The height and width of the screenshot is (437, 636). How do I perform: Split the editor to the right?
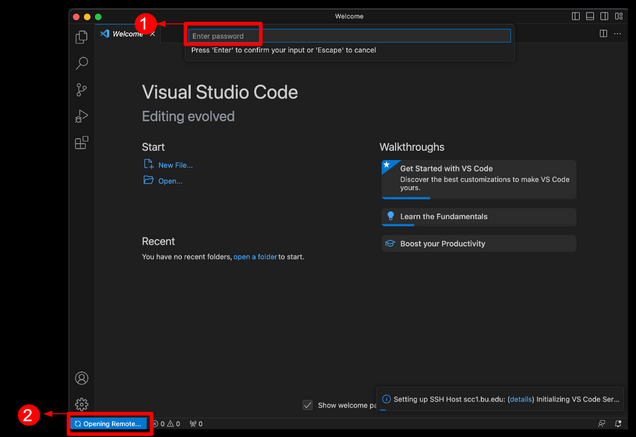coord(603,34)
